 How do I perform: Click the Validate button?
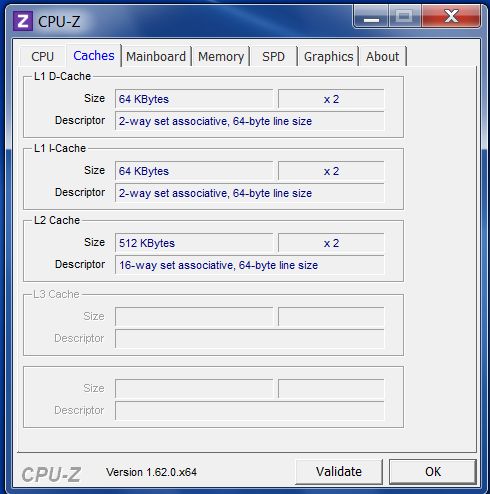pos(339,472)
